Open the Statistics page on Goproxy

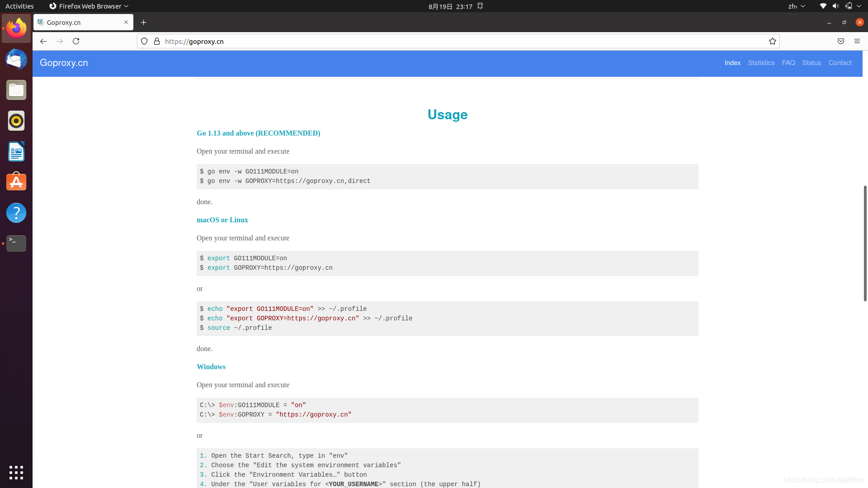coord(761,62)
